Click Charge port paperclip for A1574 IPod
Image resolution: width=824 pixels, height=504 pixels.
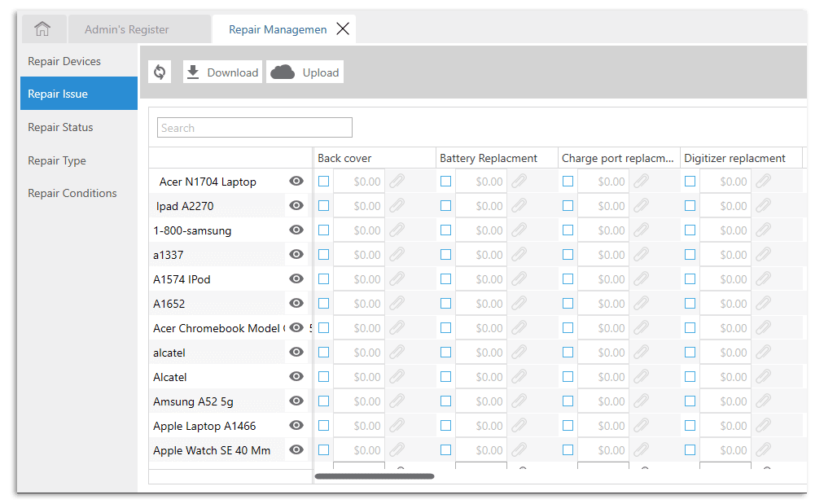[641, 279]
